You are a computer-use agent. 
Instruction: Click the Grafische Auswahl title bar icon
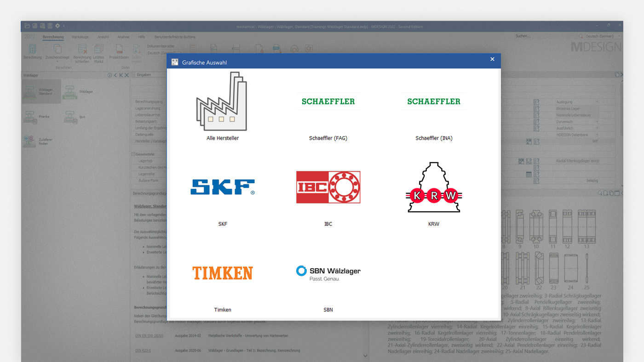[x=175, y=62]
